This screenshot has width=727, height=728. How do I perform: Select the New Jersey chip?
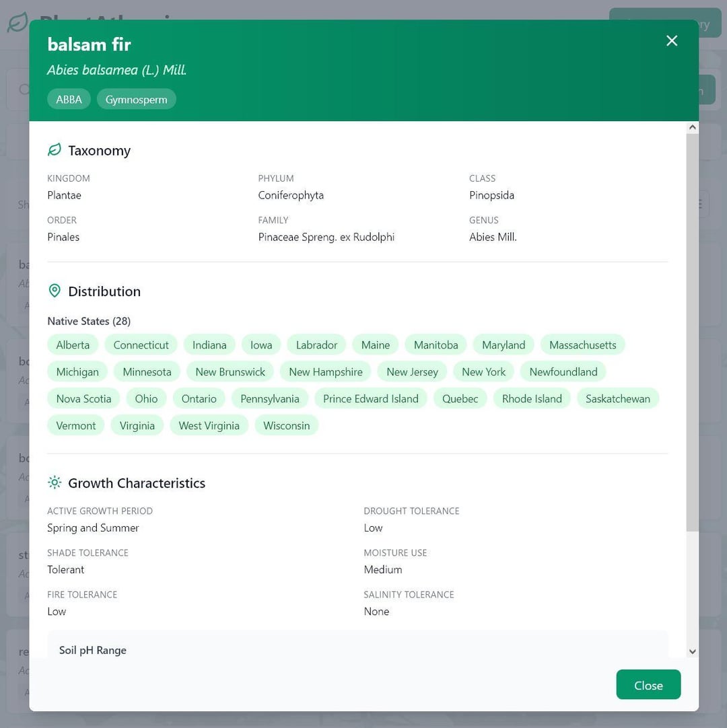412,372
